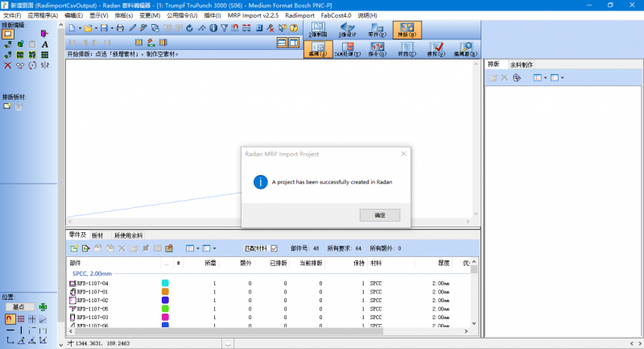The height and width of the screenshot is (349, 644).
Task: Select the 指令(O) toolbar icon
Action: 378,50
